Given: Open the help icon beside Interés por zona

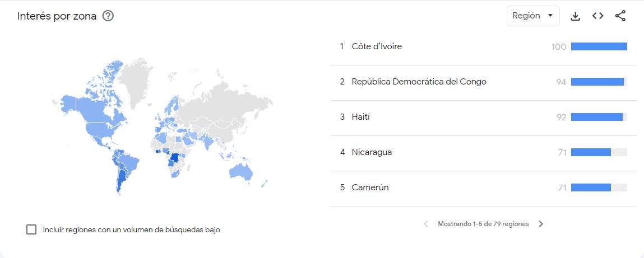Looking at the screenshot, I should pos(109,16).
